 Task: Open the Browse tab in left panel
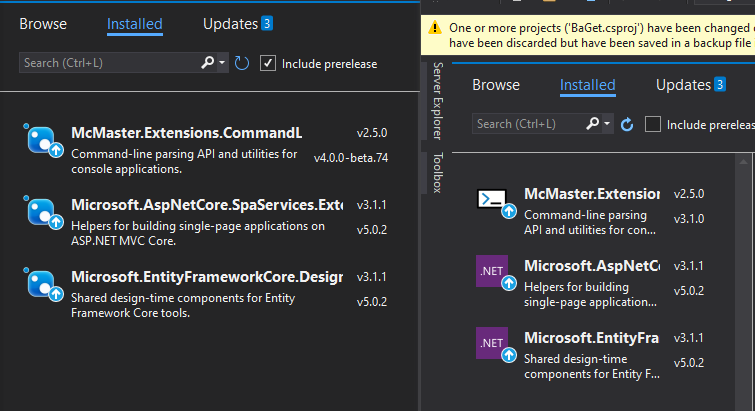tap(43, 24)
